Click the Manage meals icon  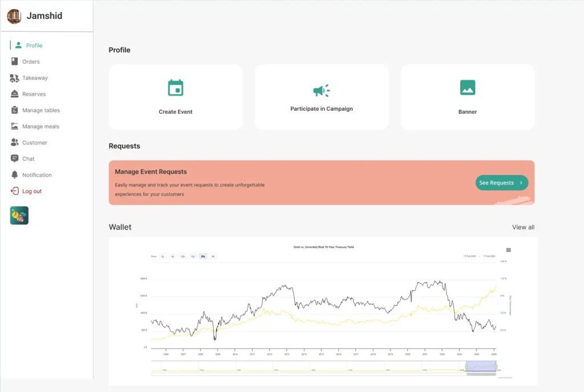pos(14,126)
